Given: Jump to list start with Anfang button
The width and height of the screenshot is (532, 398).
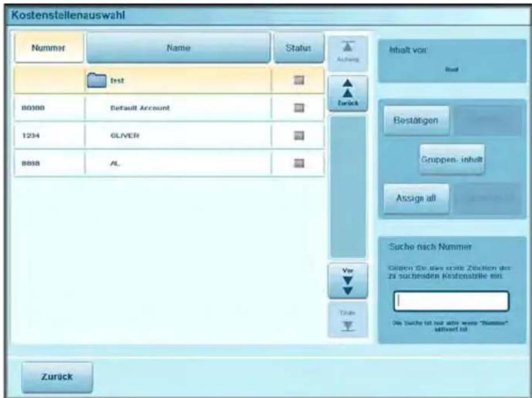Looking at the screenshot, I should pyautogui.click(x=348, y=52).
